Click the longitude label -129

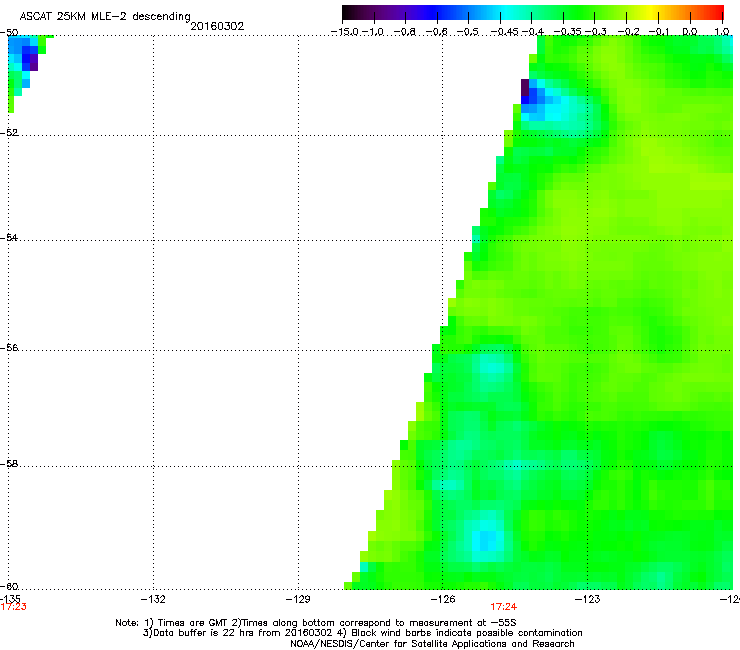(298, 599)
